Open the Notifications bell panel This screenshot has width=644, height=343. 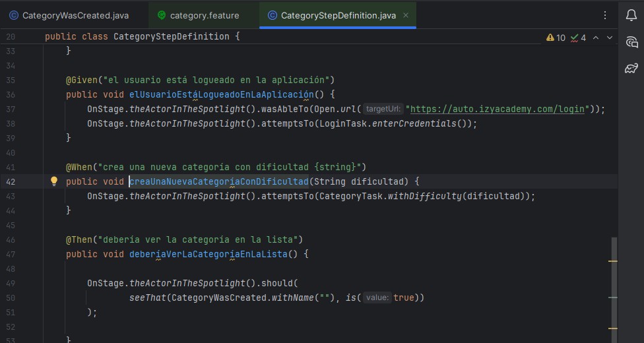pos(631,15)
